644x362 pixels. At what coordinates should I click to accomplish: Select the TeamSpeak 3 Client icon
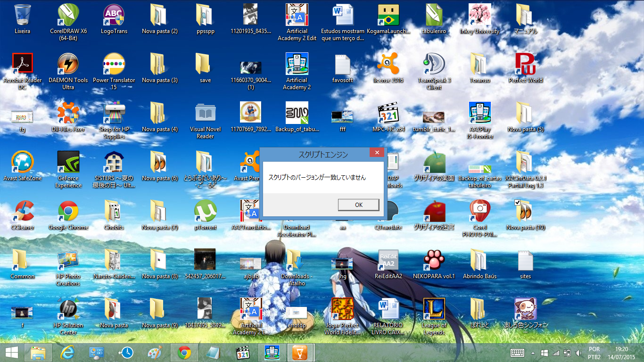click(x=434, y=71)
